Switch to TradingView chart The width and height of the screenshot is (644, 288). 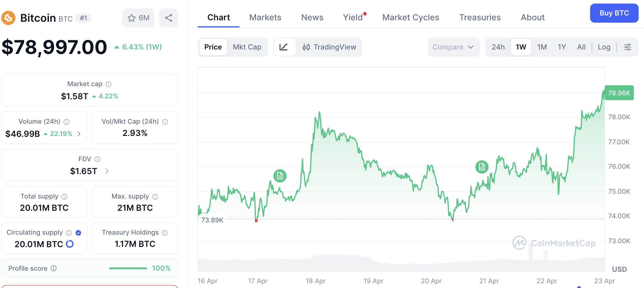coord(329,47)
